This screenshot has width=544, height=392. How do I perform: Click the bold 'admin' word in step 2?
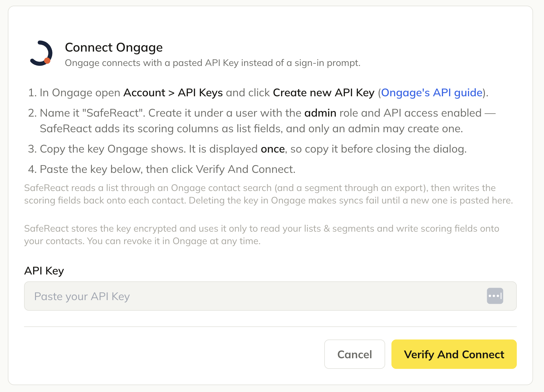pyautogui.click(x=320, y=113)
